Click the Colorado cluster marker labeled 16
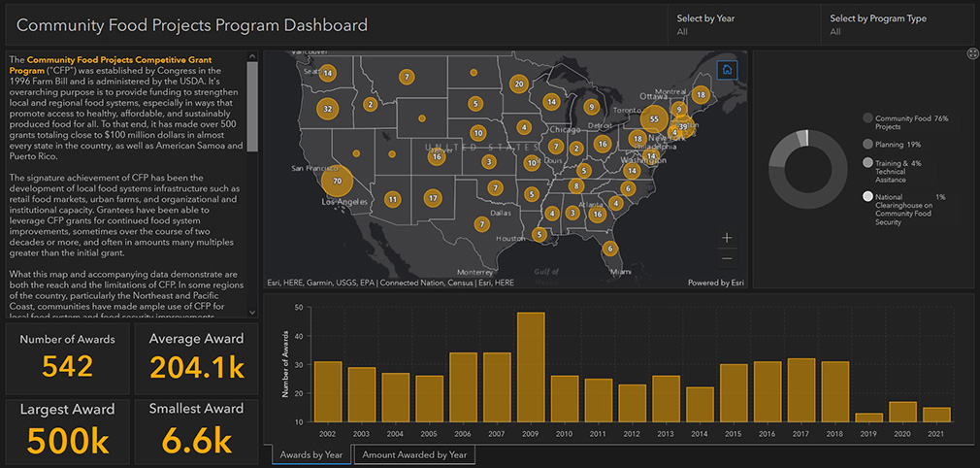The height and width of the screenshot is (468, 980). tap(438, 156)
